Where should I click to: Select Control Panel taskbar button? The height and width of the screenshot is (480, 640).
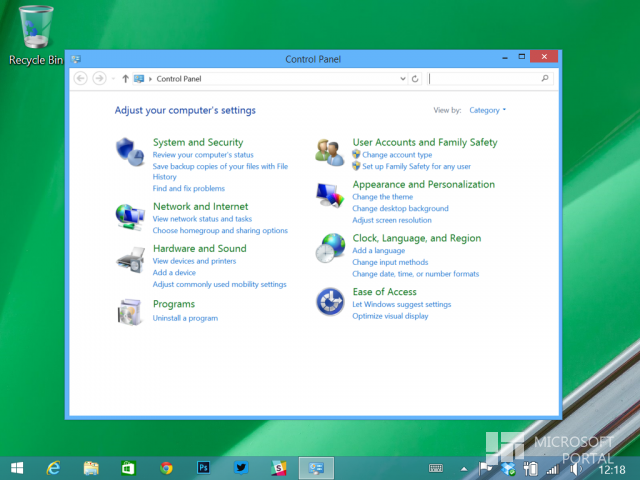[316, 468]
